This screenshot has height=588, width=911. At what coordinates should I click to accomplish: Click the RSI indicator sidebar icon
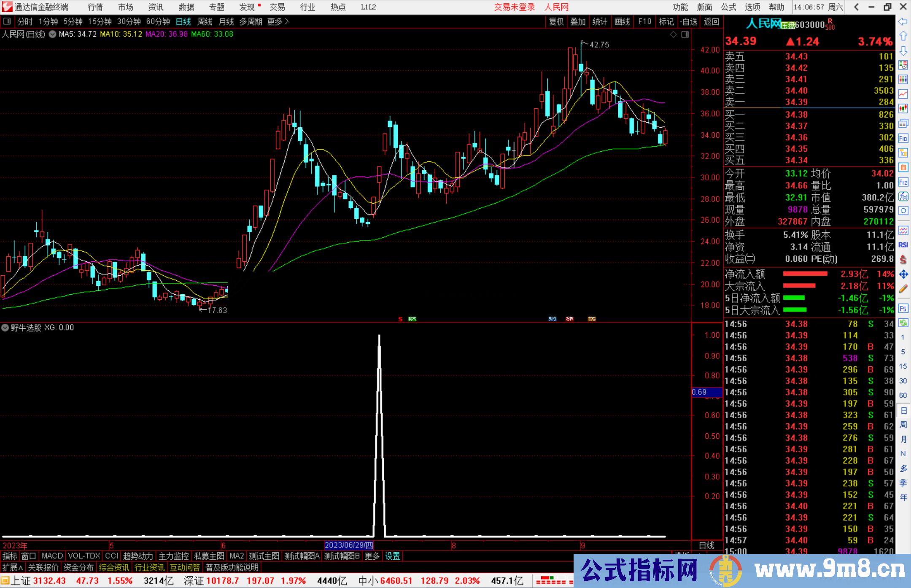pyautogui.click(x=903, y=245)
